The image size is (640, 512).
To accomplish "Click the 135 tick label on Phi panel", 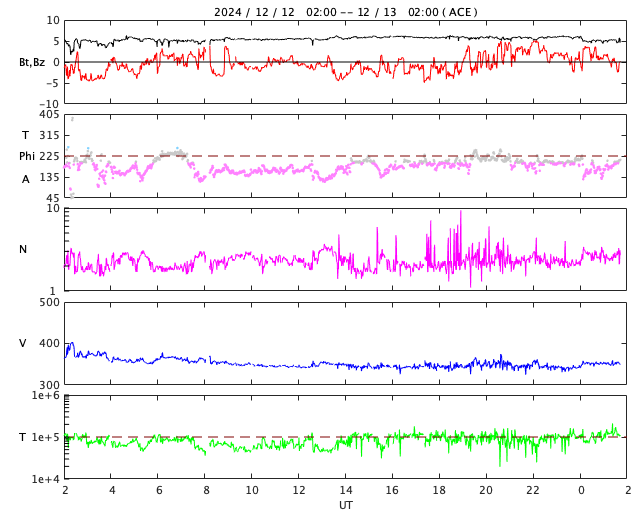I will pyautogui.click(x=49, y=177).
